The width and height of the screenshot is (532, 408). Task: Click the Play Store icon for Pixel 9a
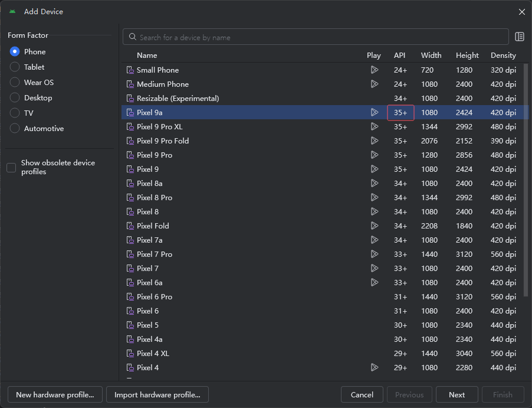click(375, 112)
